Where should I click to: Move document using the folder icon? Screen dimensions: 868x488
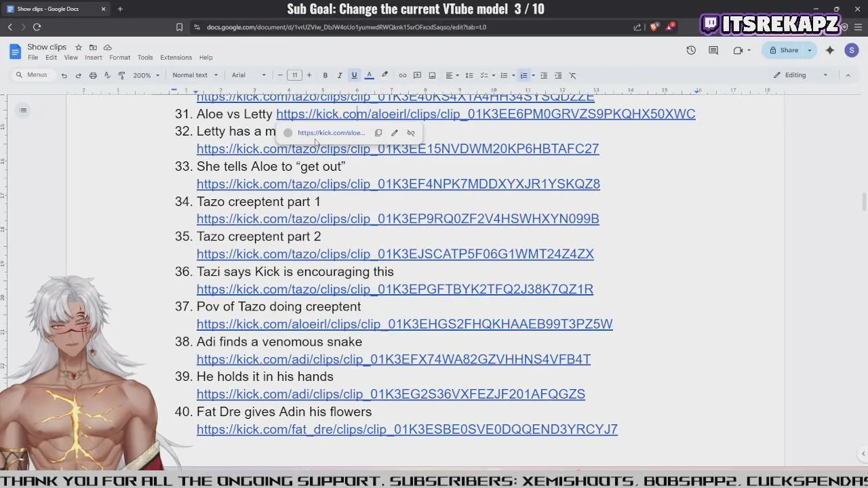[93, 47]
